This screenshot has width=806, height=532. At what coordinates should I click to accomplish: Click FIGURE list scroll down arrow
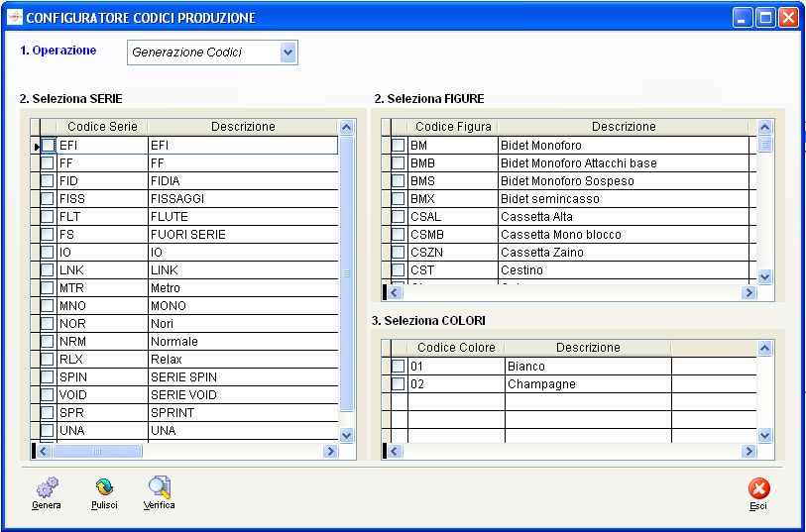pyautogui.click(x=765, y=276)
